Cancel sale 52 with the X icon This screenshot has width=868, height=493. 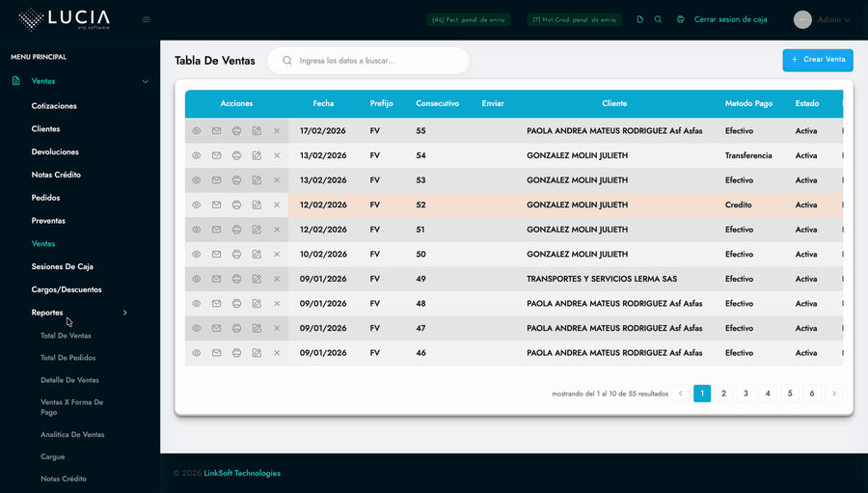click(x=277, y=205)
